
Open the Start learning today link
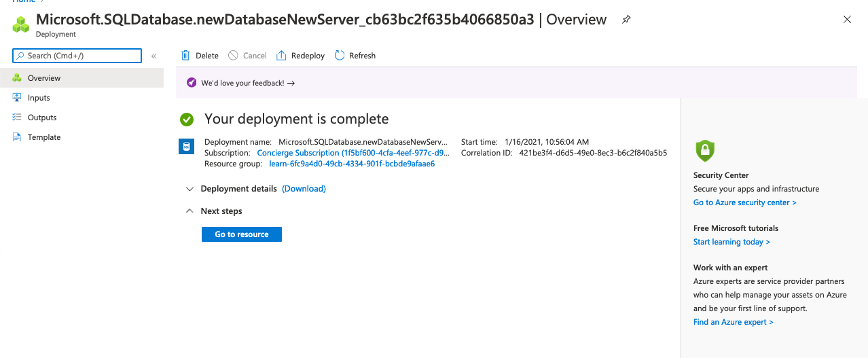click(x=731, y=242)
